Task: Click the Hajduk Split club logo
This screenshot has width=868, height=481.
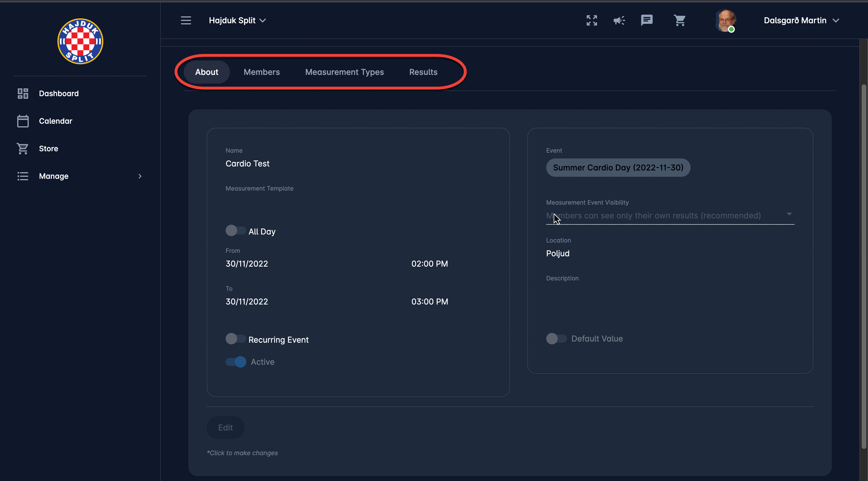Action: [x=80, y=41]
